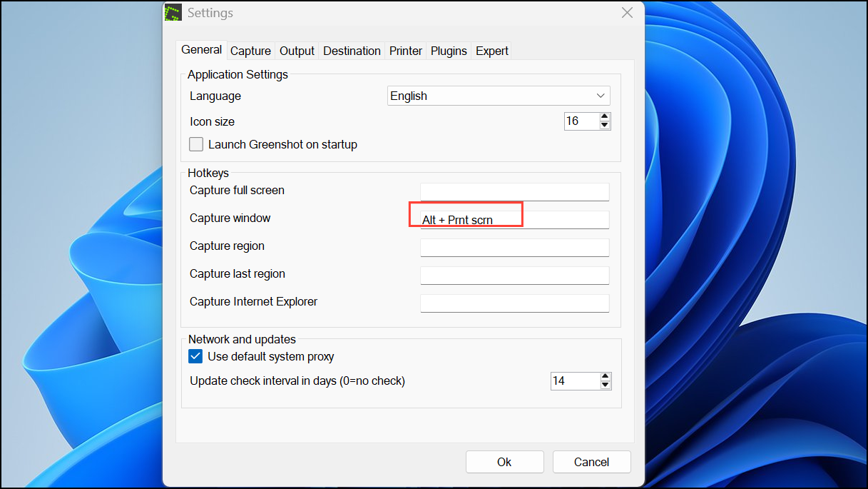Screen dimensions: 868x489
Task: Click the Application Settings group label
Action: click(x=238, y=74)
